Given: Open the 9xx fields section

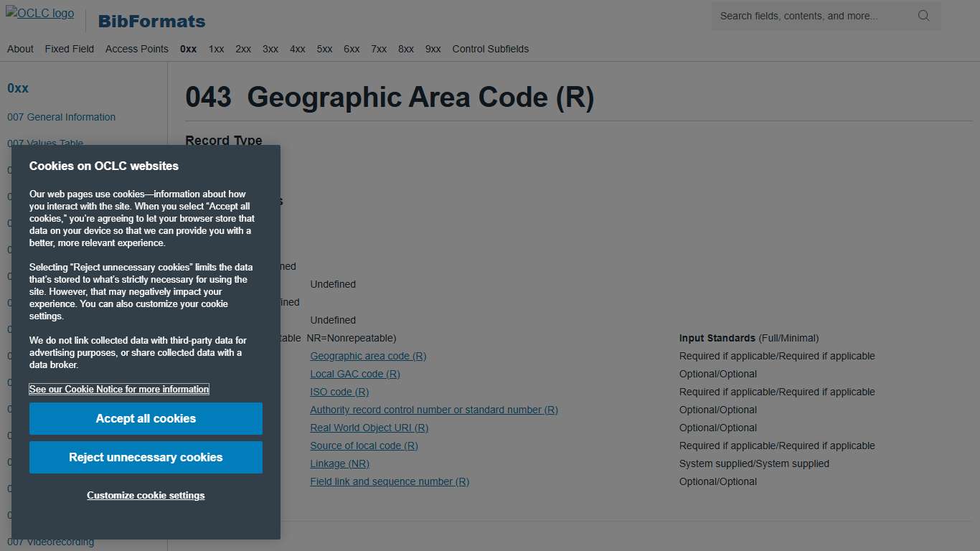Looking at the screenshot, I should click(x=433, y=49).
